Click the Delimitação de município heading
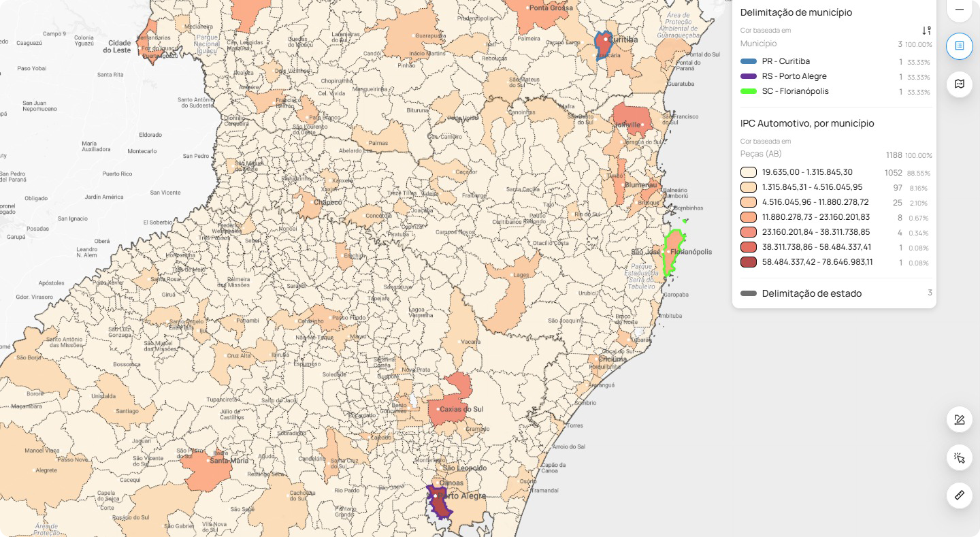Viewport: 980px width, 537px height. (796, 12)
